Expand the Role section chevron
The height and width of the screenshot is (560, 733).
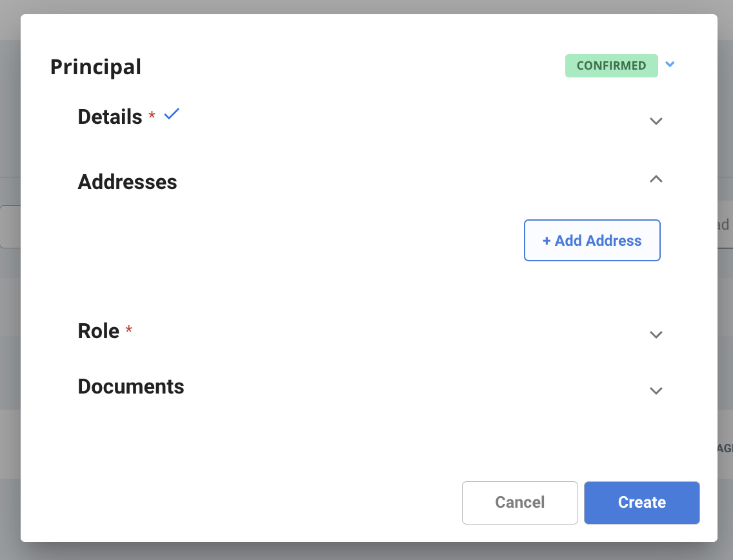[x=656, y=335]
